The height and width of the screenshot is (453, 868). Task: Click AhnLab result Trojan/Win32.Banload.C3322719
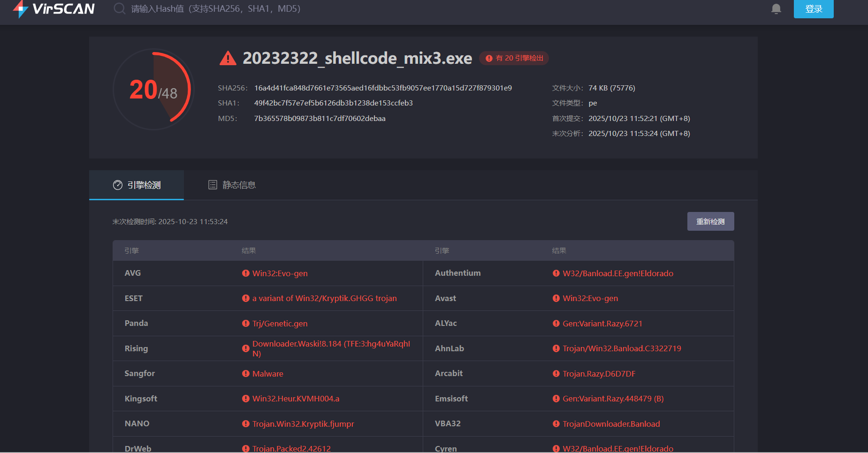tap(622, 348)
